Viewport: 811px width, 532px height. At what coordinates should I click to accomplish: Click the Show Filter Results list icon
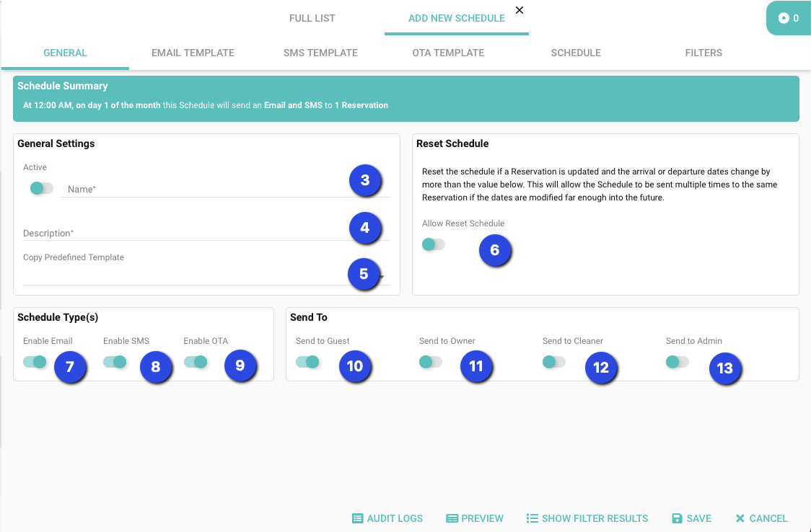(x=532, y=518)
